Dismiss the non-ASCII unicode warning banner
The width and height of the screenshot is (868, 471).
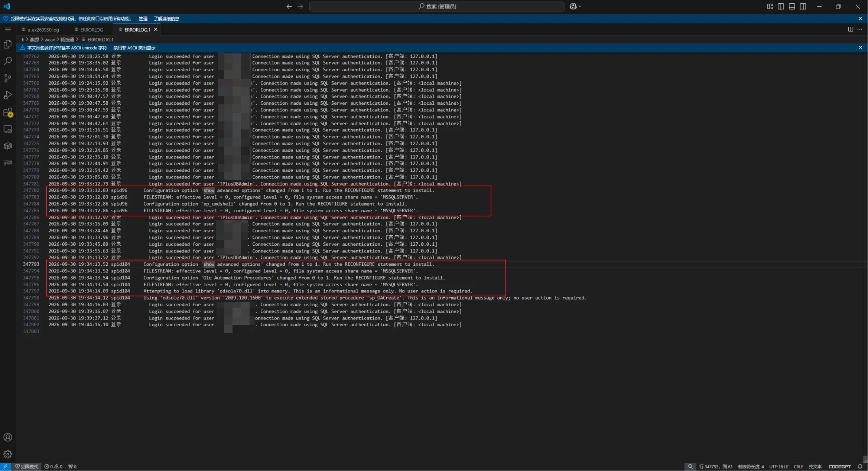(x=861, y=48)
